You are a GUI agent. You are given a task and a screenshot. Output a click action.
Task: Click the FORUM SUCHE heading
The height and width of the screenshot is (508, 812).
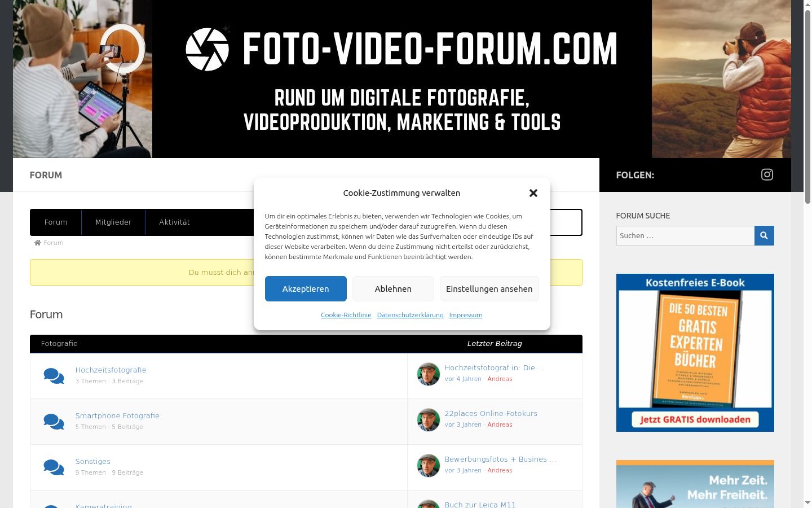point(643,216)
